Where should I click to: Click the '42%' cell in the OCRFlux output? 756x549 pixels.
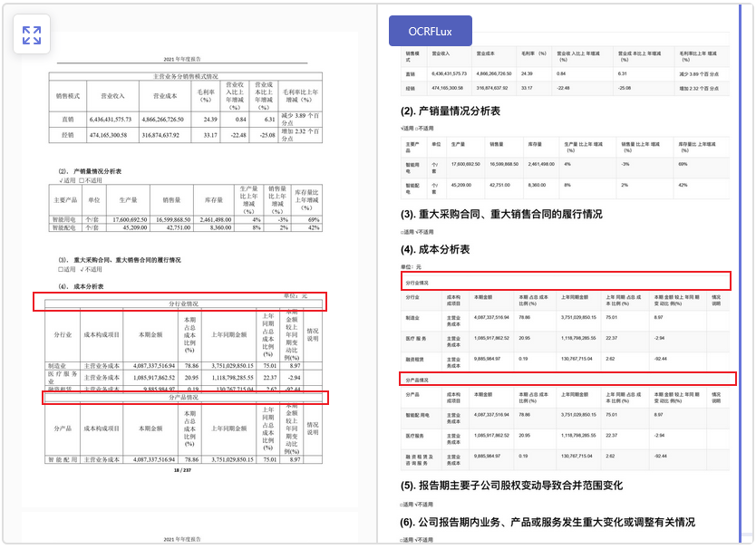pos(683,185)
